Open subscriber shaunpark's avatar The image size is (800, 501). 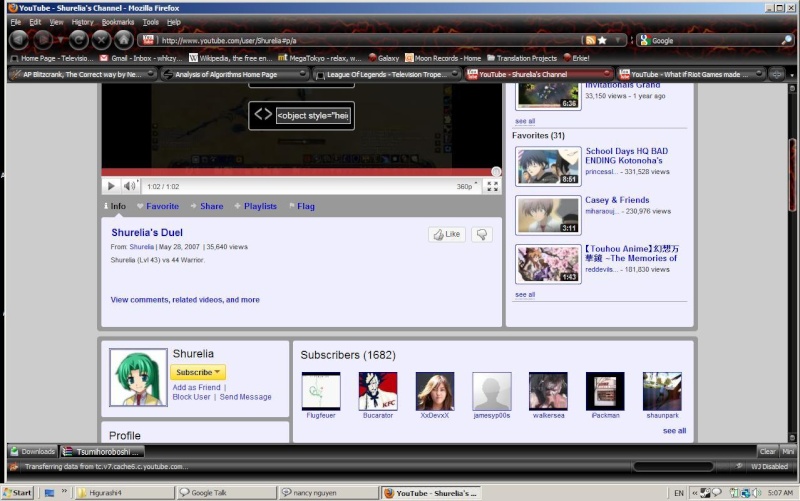(x=662, y=391)
